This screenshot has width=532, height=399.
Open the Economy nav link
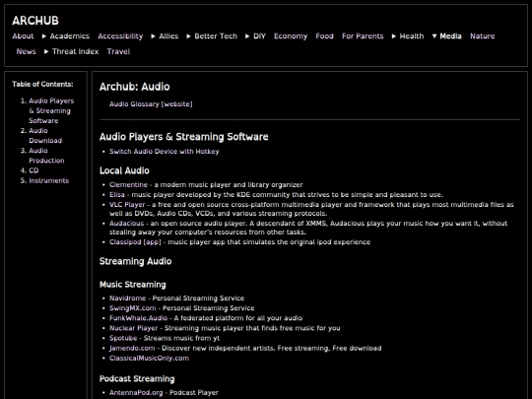(291, 36)
